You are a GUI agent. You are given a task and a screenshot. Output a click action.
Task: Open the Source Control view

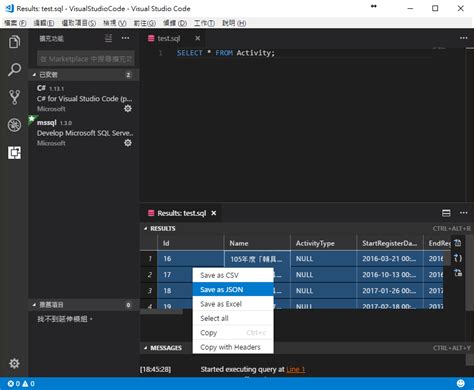[x=14, y=97]
